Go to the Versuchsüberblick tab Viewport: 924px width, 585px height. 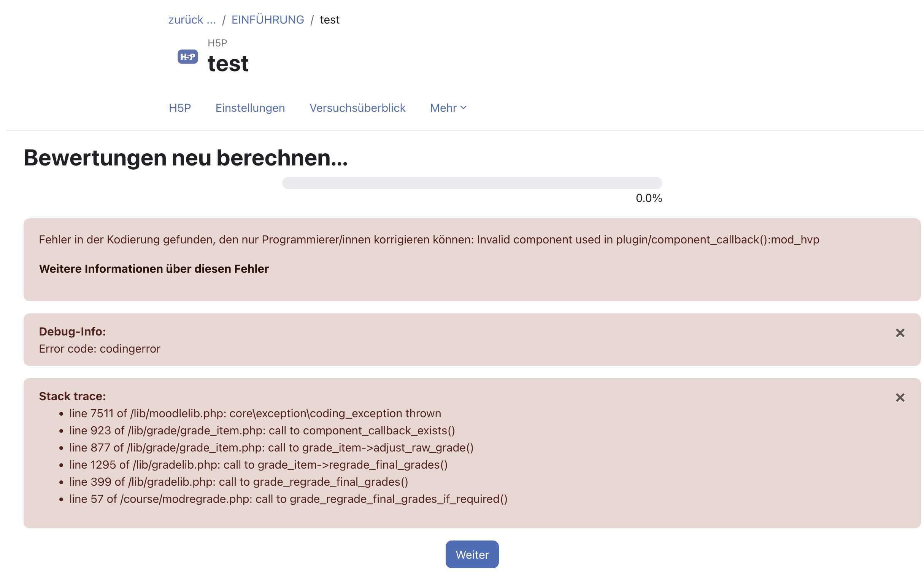tap(357, 108)
